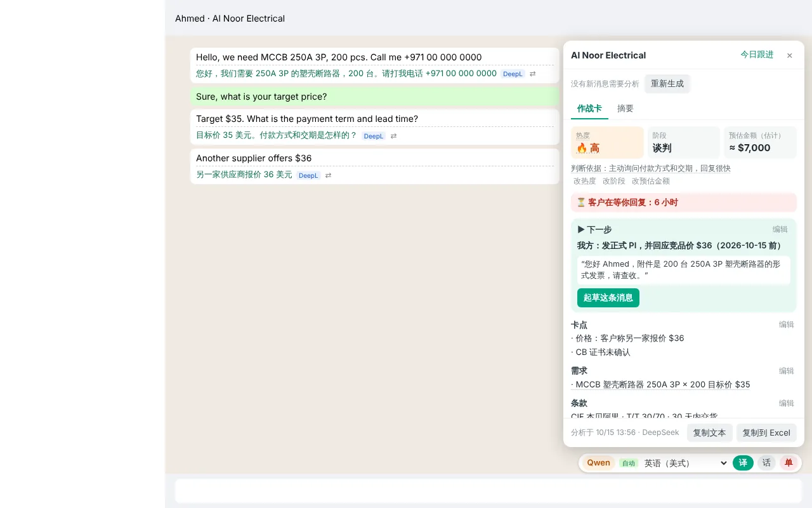Viewport: 812px width, 508px height.
Task: Switch to the 作战卡 tab
Action: tap(589, 109)
